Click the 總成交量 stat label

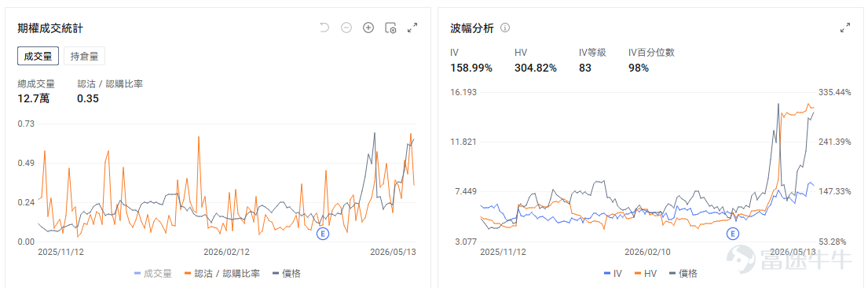pyautogui.click(x=36, y=83)
